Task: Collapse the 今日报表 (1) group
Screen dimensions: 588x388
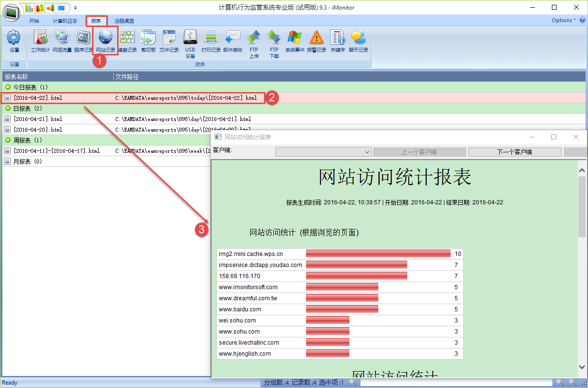Action: point(8,87)
